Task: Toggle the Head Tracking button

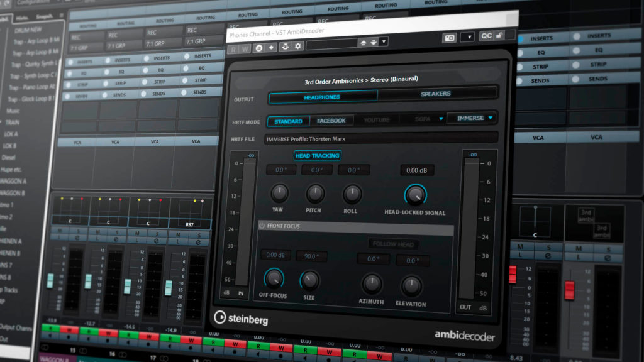Action: click(x=317, y=155)
